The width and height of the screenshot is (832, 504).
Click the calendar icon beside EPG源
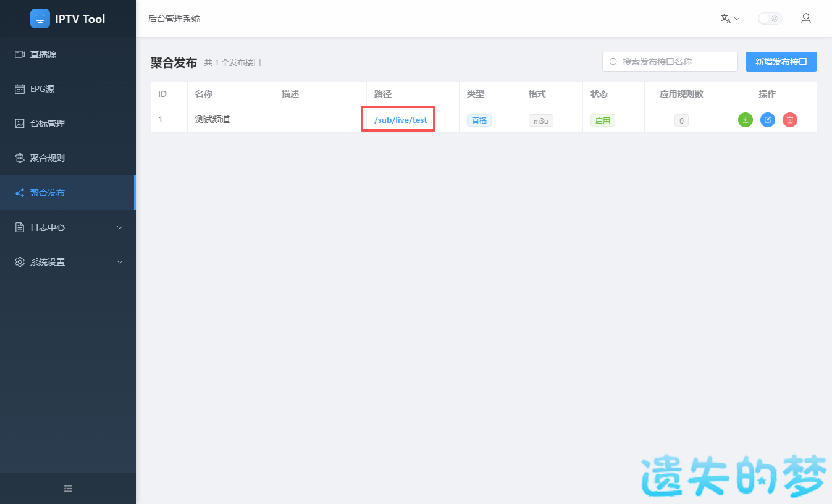pyautogui.click(x=20, y=89)
